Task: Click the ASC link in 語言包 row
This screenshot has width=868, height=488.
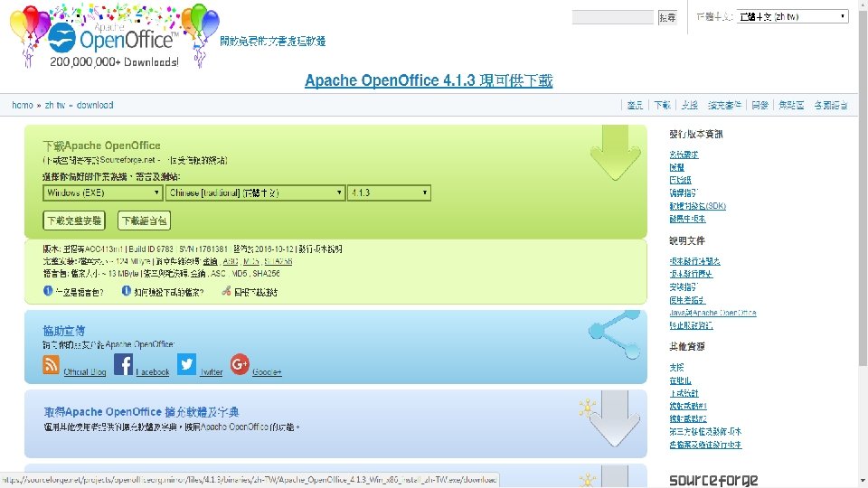Action: 218,273
